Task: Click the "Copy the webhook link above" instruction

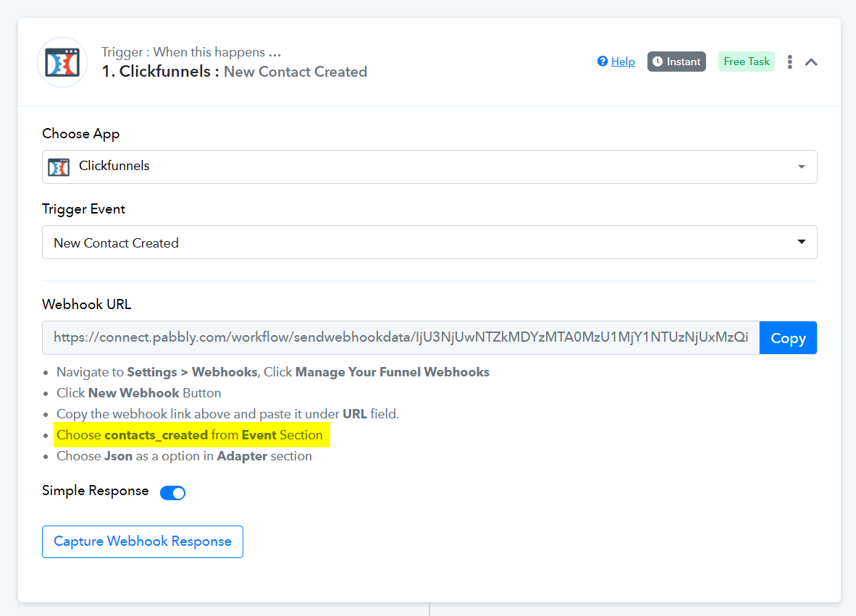Action: click(x=227, y=414)
